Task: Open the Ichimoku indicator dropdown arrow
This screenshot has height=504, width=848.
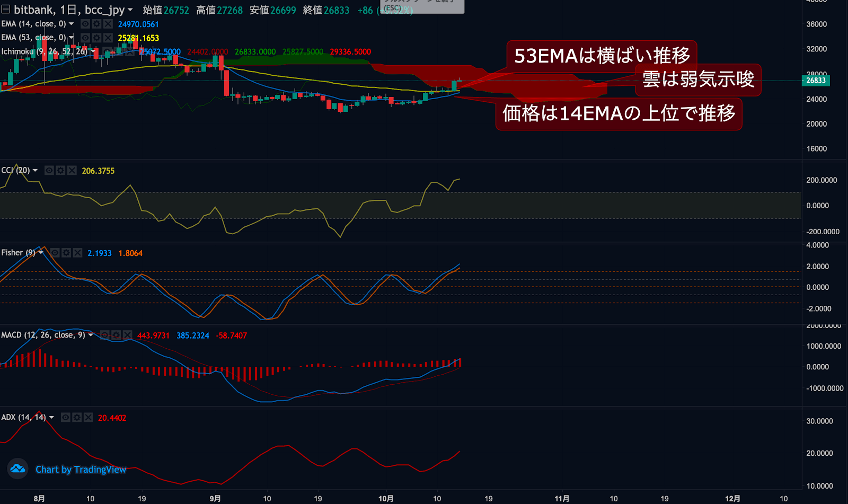Action: (x=93, y=51)
